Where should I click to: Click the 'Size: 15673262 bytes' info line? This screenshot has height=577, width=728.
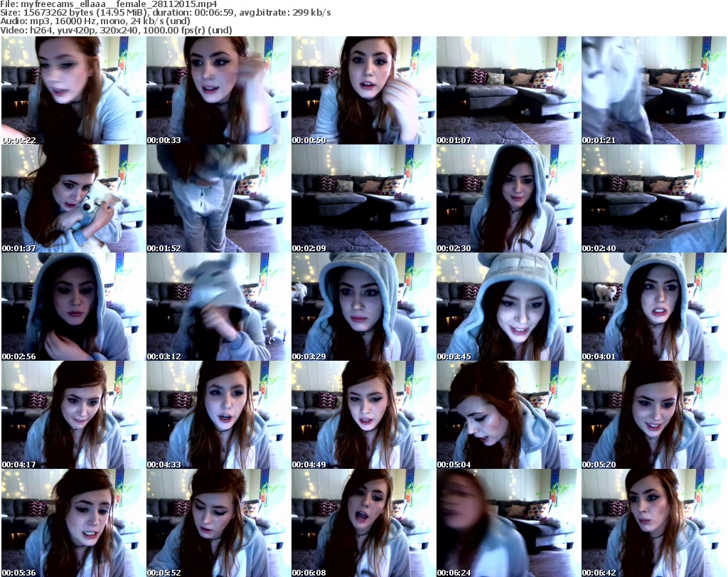(x=166, y=13)
